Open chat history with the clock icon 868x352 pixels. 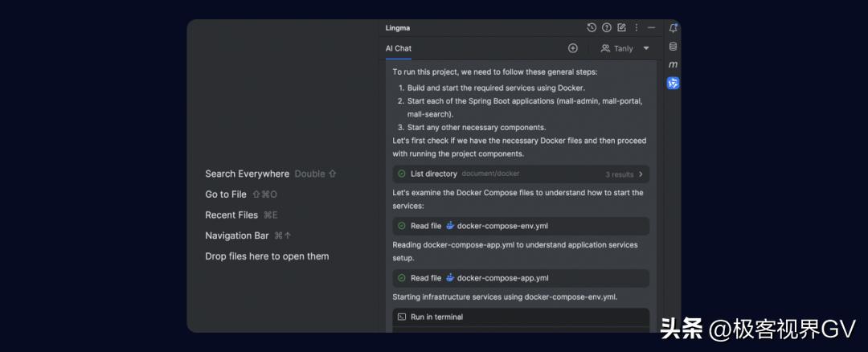pos(592,27)
